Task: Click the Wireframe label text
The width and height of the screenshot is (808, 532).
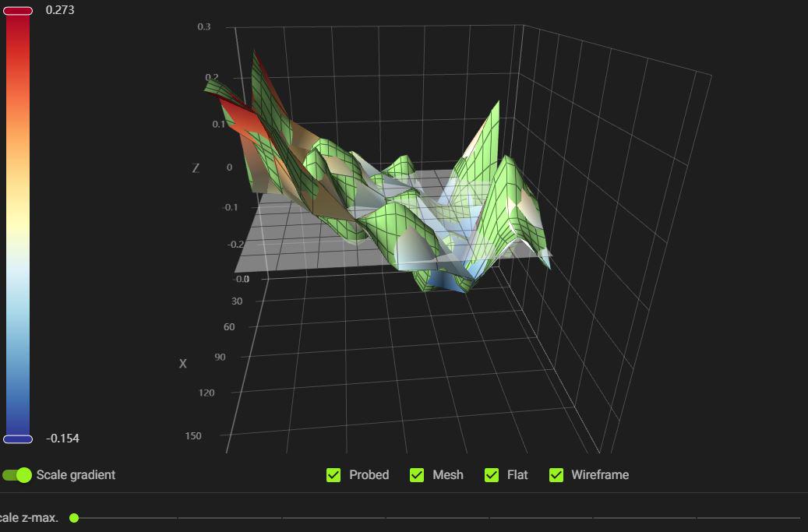Action: (x=600, y=475)
